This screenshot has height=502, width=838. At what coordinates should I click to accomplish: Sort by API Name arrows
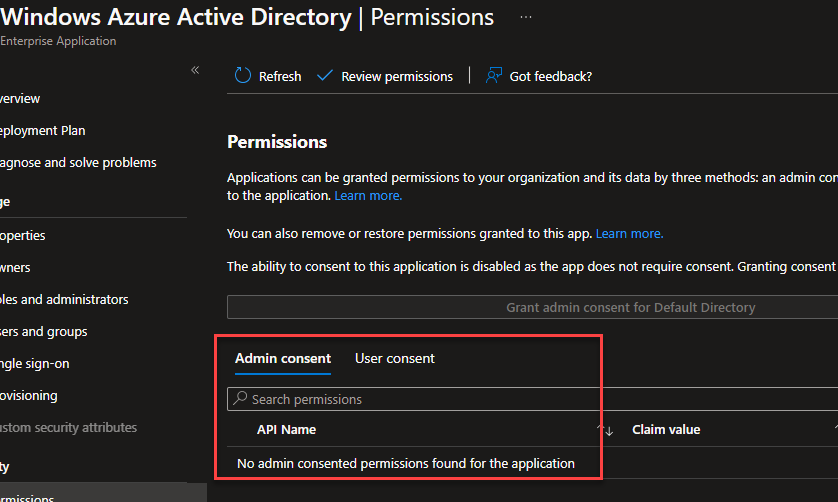coord(605,429)
